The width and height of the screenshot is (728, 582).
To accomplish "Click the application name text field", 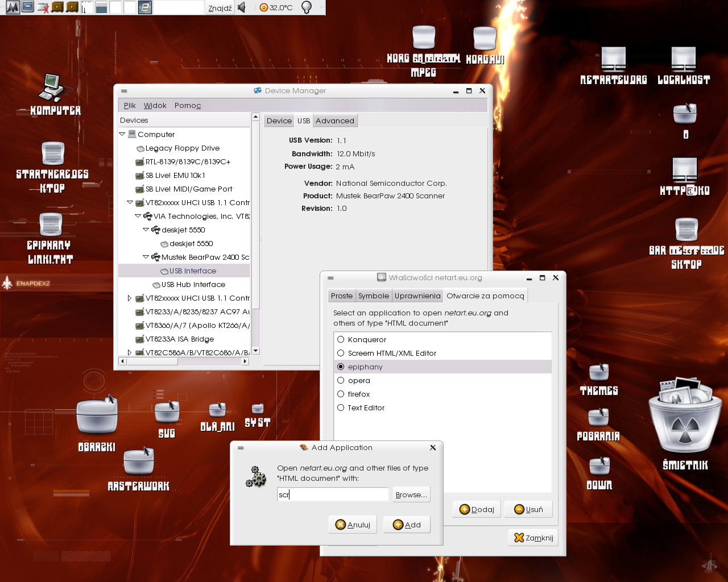I will (x=333, y=494).
